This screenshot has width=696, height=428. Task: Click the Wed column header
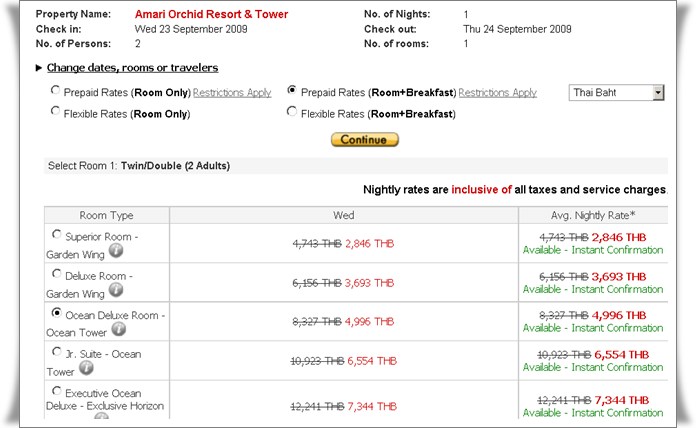click(x=344, y=215)
